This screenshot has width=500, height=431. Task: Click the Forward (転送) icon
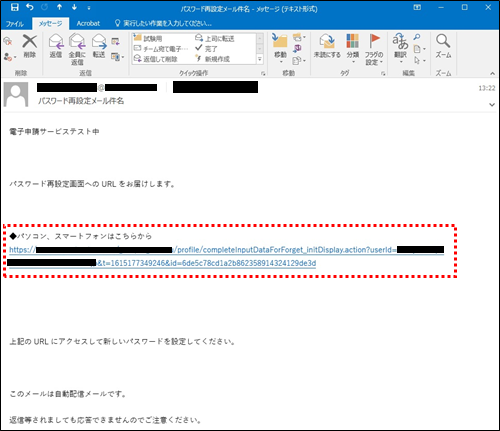(x=99, y=42)
